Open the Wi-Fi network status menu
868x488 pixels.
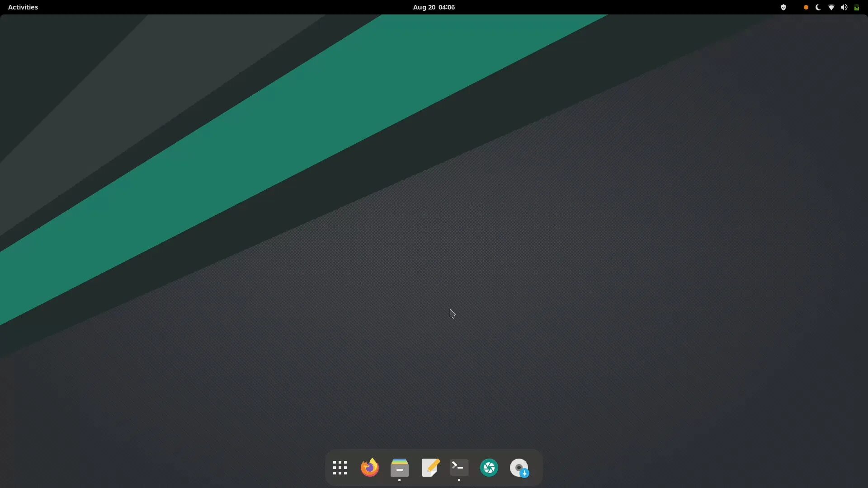831,7
